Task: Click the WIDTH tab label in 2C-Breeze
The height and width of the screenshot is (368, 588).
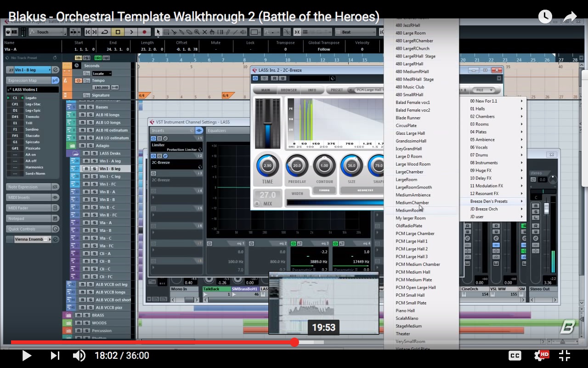Action: [x=297, y=194]
